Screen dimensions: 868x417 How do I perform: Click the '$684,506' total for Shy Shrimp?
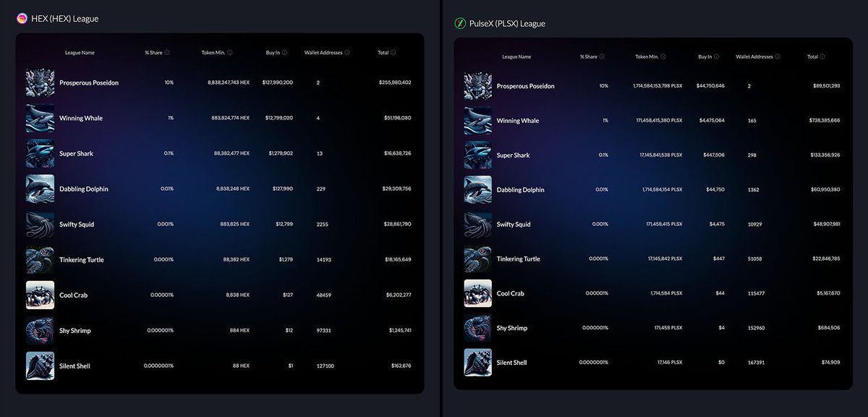point(830,328)
